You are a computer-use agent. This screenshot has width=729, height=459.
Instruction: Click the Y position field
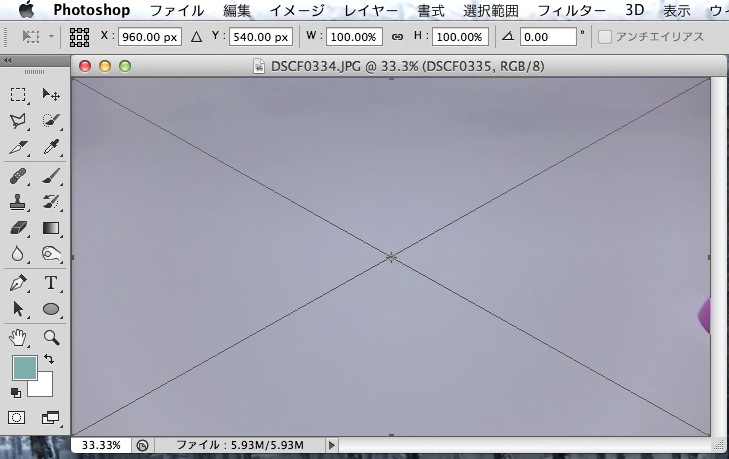(260, 37)
